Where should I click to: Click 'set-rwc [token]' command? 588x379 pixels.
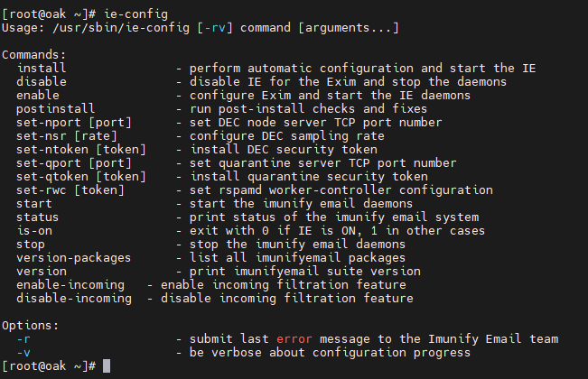pyautogui.click(x=70, y=189)
